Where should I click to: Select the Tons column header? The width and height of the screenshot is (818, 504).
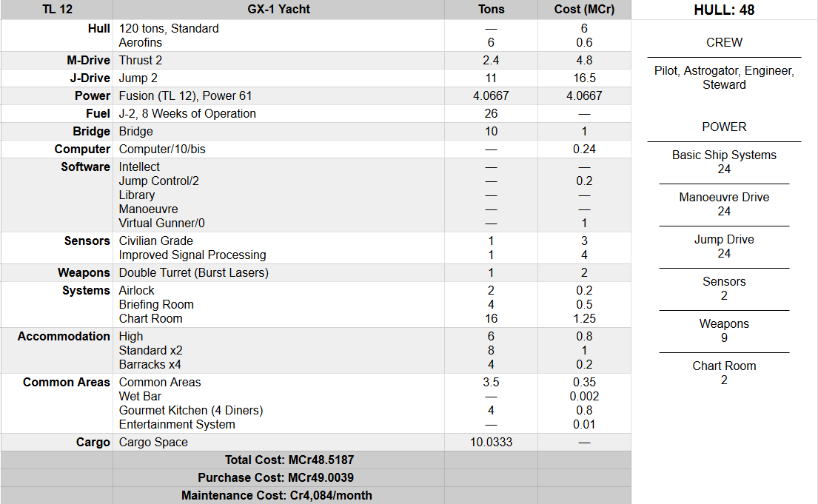click(x=491, y=10)
